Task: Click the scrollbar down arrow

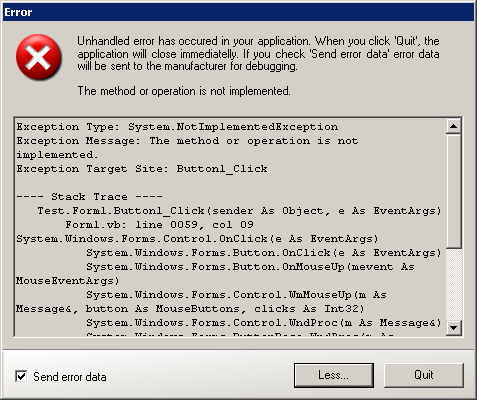Action: (453, 328)
